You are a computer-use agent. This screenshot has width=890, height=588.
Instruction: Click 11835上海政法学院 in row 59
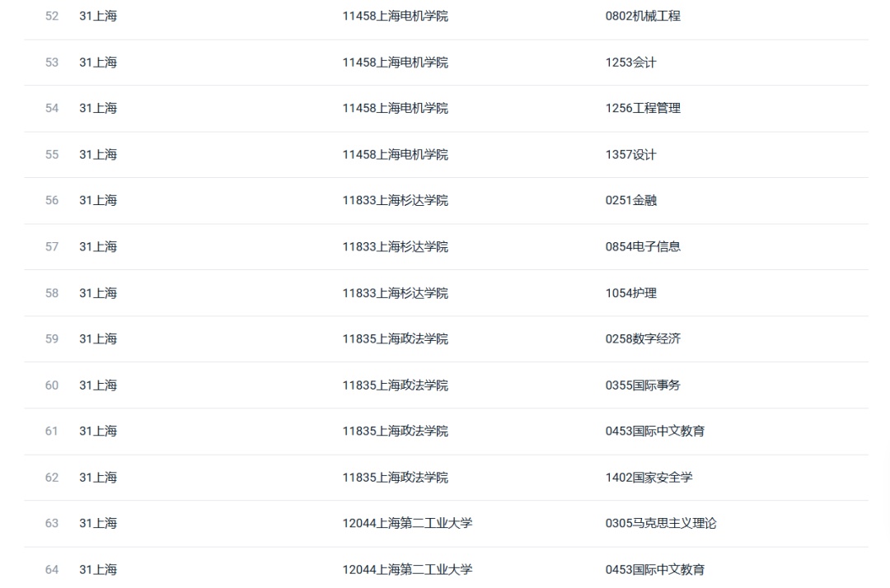pyautogui.click(x=395, y=339)
